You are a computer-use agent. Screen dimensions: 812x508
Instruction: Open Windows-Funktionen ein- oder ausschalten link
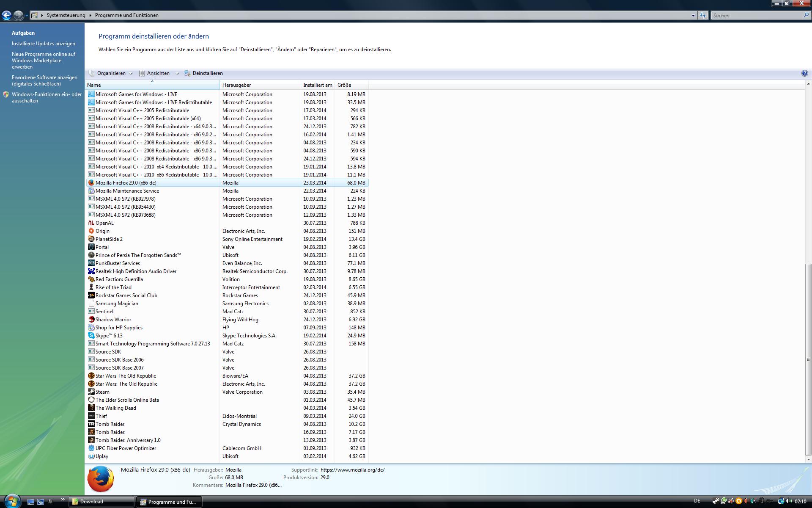(x=47, y=97)
